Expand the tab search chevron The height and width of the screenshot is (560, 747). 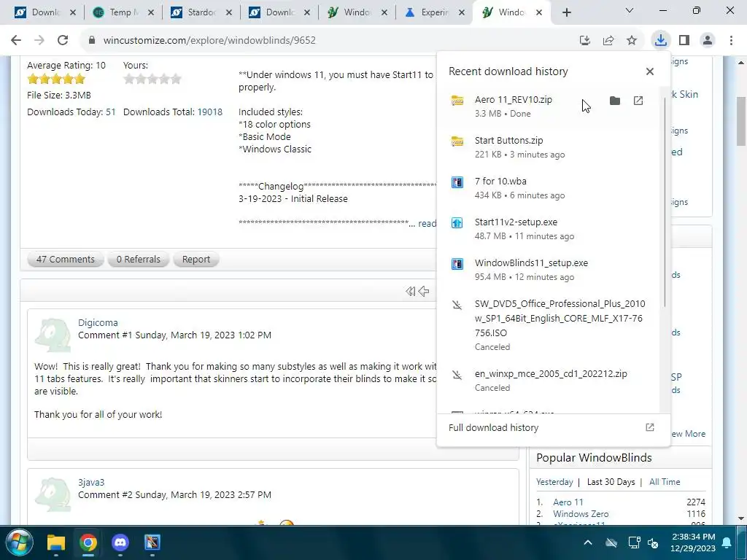[x=629, y=10]
